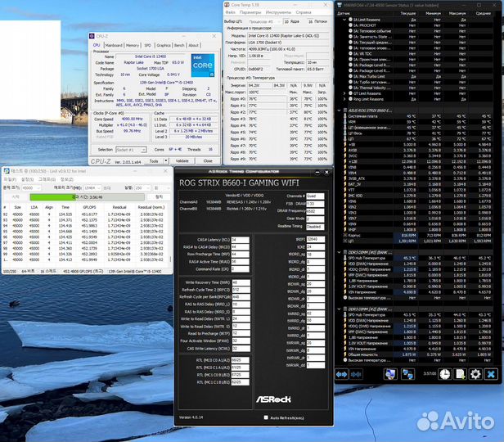This screenshot has height=442, width=504.
Task: Expand the Ring Limit Reasons group in HWiNFO
Action: [344, 99]
